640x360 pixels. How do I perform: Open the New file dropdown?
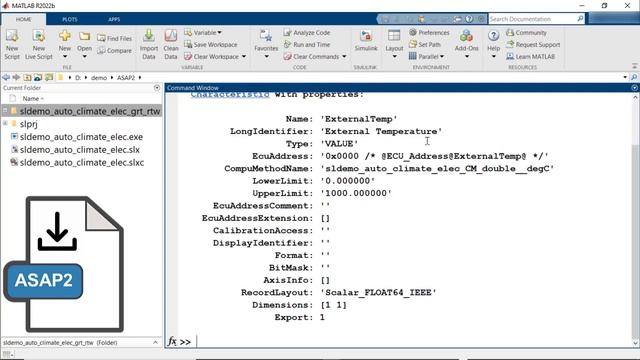click(64, 57)
